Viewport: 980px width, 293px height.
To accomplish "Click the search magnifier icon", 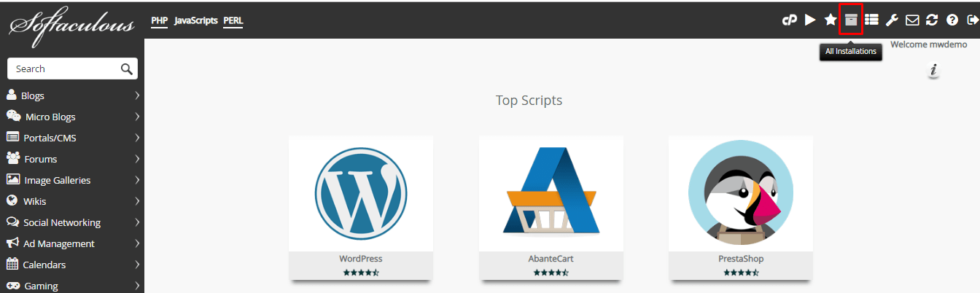I will point(127,69).
